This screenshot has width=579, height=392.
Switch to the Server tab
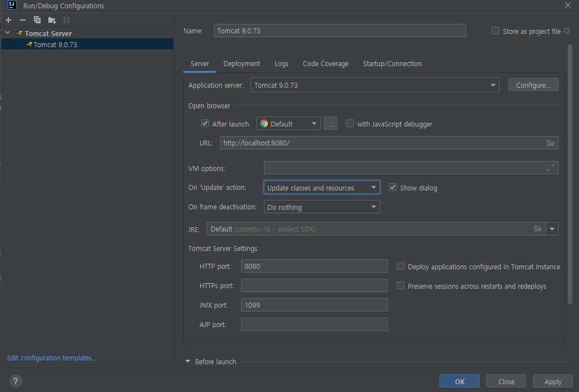click(x=200, y=63)
